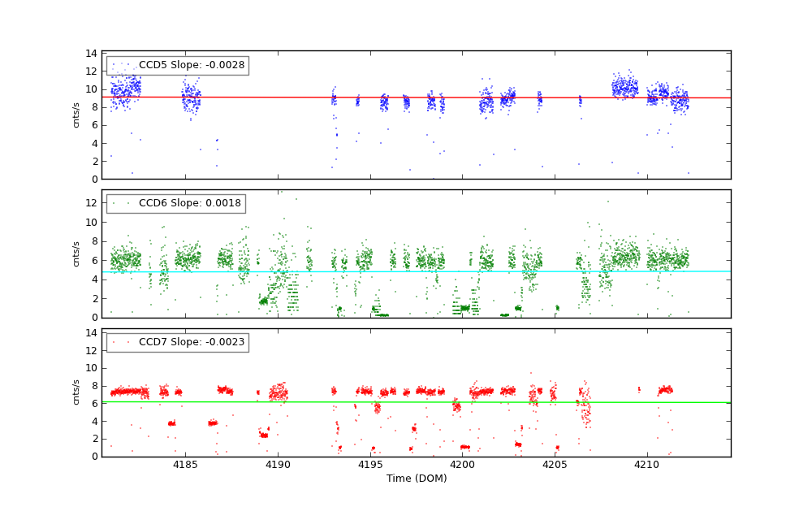Click the red marker in CCD7 legend
The height and width of the screenshot is (507, 812).
click(120, 342)
